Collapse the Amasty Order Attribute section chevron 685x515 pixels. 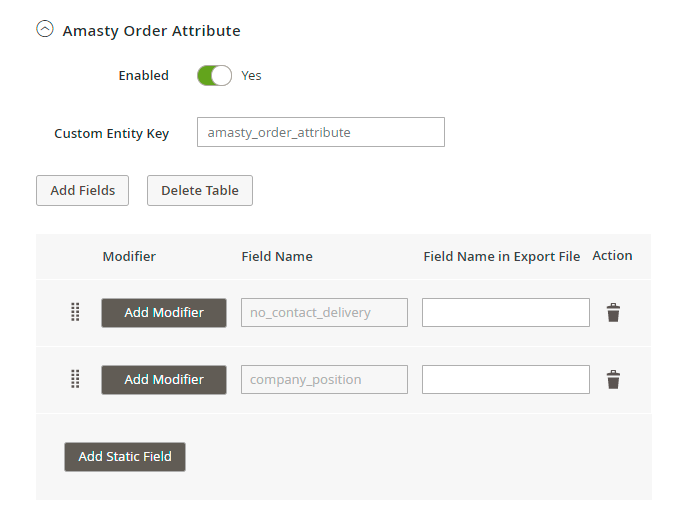[x=44, y=30]
